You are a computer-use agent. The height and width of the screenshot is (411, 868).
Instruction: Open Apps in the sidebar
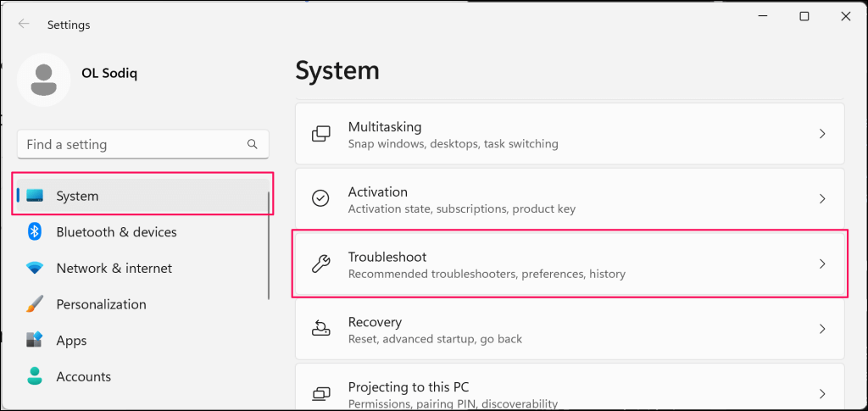(x=71, y=341)
